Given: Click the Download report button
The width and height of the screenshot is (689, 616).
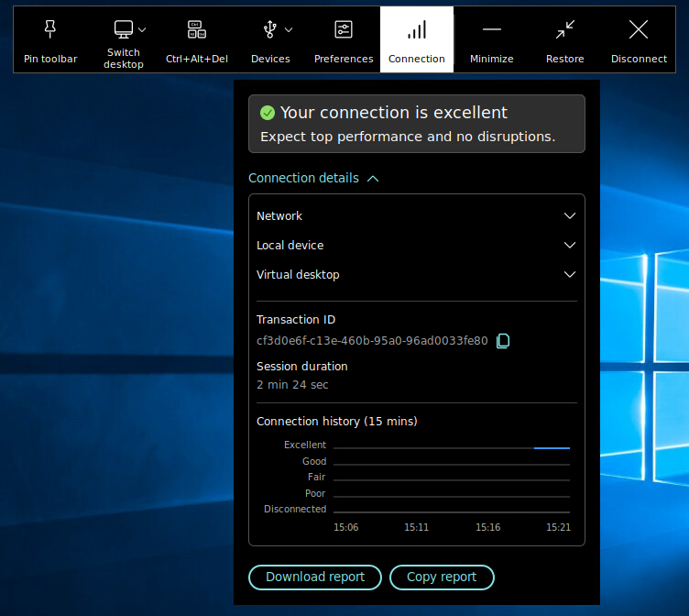Looking at the screenshot, I should 315,577.
